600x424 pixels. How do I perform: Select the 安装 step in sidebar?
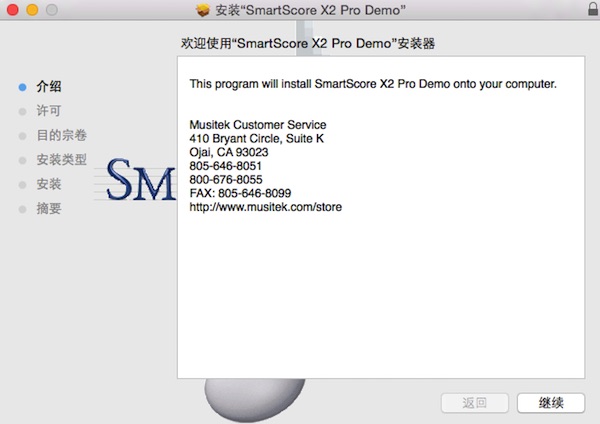coord(49,184)
